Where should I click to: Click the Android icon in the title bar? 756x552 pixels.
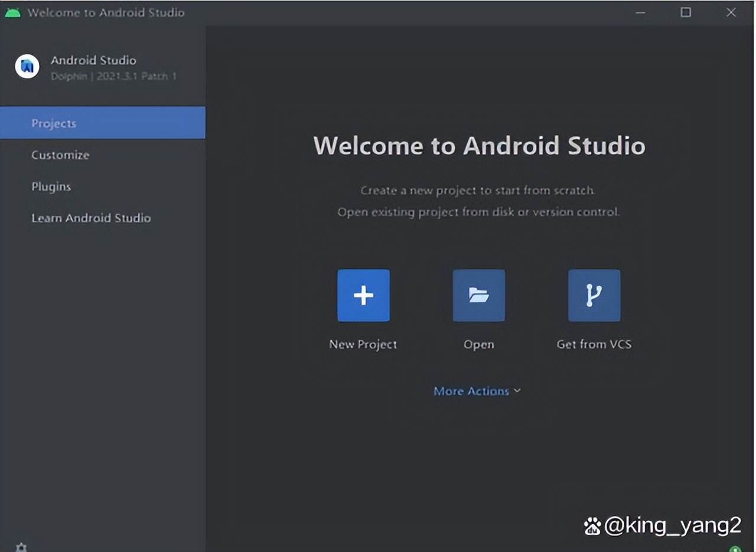click(x=12, y=12)
